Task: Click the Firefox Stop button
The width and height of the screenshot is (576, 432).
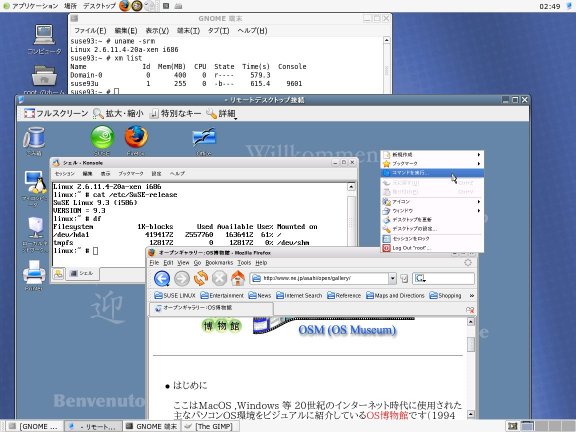Action: pyautogui.click(x=219, y=278)
